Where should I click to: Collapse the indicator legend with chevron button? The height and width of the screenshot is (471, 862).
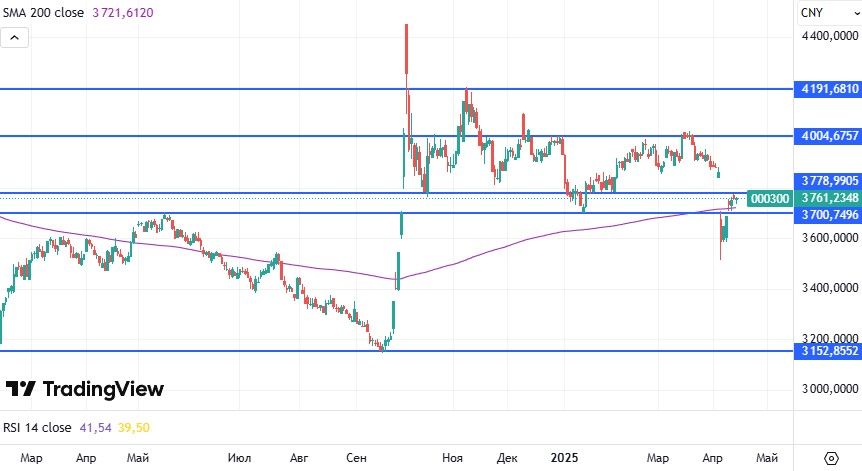15,38
